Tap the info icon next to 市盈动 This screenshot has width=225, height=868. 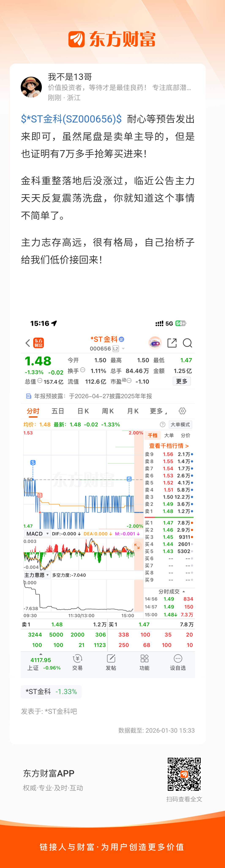coord(129,380)
